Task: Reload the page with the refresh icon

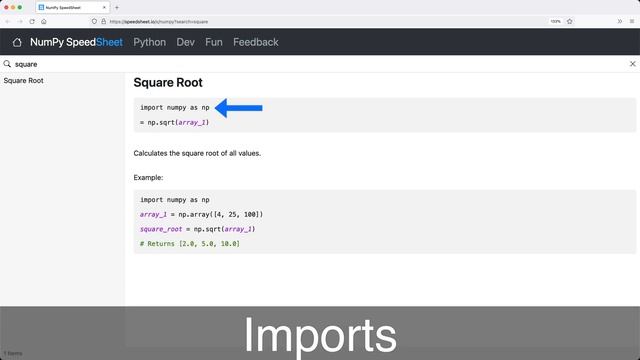Action: [32, 21]
